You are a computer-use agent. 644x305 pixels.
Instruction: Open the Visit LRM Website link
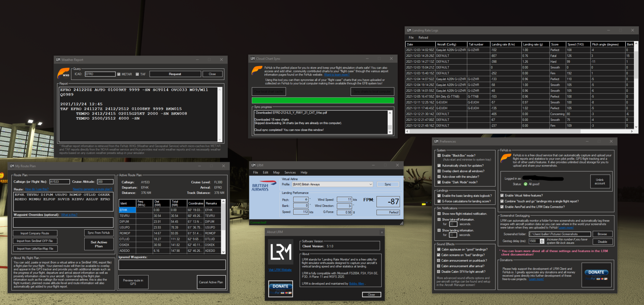click(x=280, y=270)
